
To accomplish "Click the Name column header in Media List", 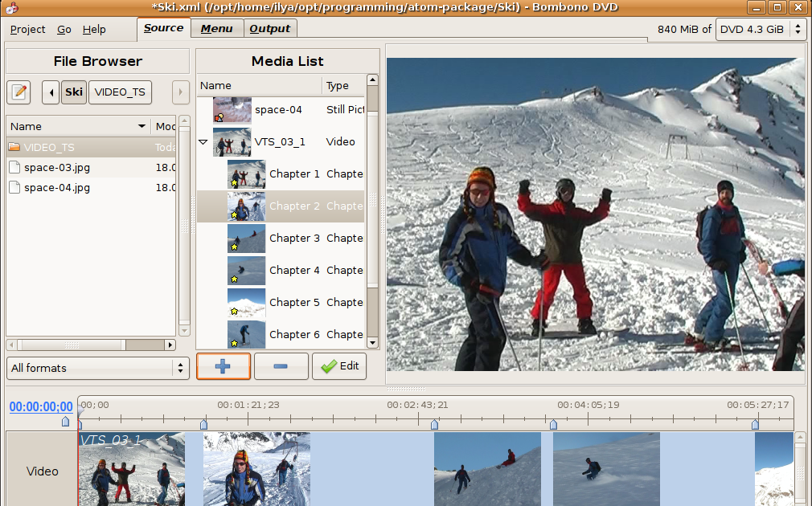I will 260,85.
